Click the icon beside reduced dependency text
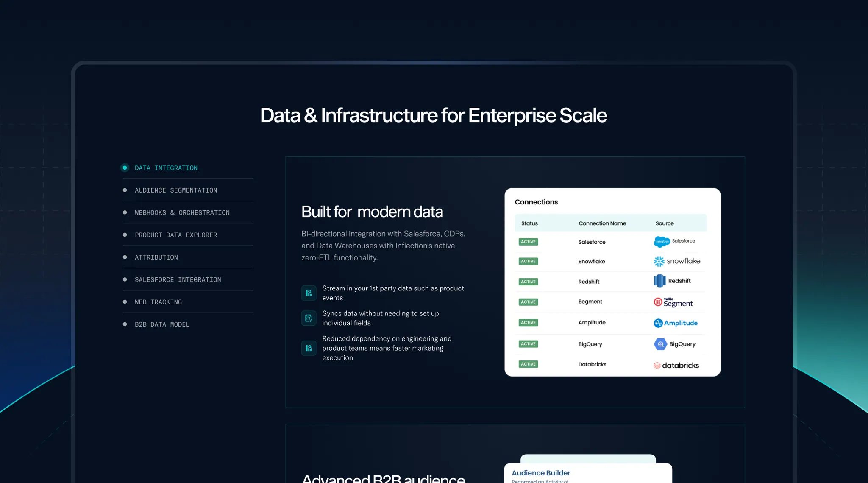This screenshot has height=483, width=868. [309, 348]
